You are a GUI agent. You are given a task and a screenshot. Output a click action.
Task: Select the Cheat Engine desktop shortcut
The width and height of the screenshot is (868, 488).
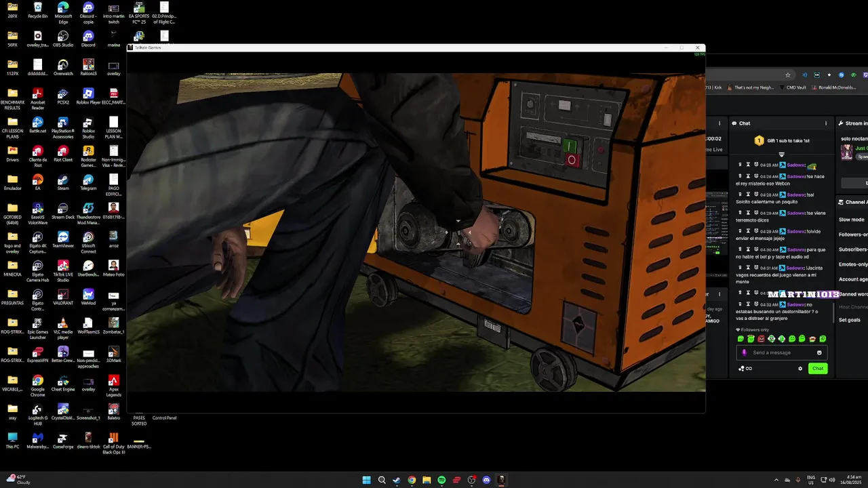pos(63,384)
